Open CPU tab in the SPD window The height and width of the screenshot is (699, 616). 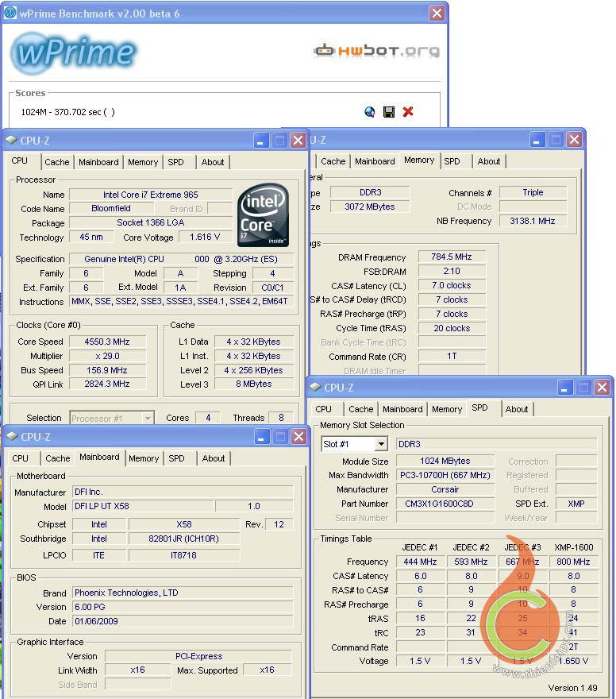323,409
